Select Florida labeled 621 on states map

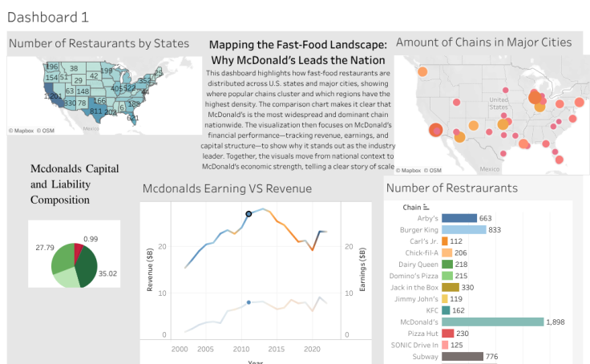[x=131, y=116]
